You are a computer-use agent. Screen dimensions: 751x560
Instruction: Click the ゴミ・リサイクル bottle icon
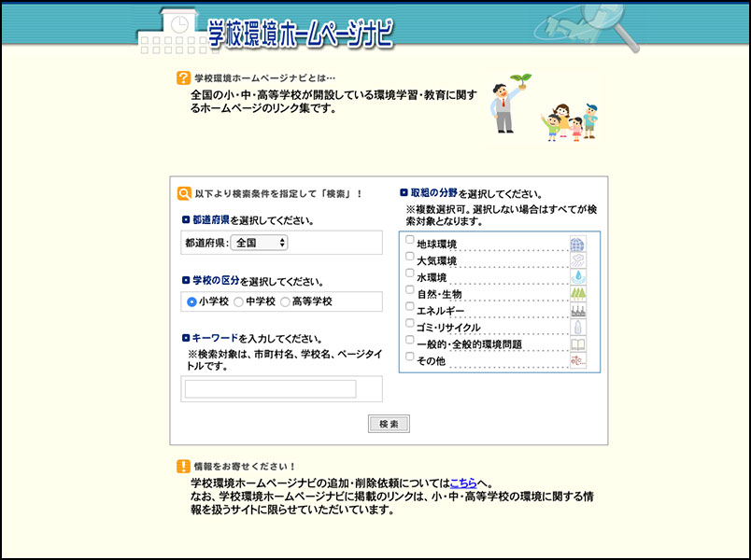tap(578, 328)
